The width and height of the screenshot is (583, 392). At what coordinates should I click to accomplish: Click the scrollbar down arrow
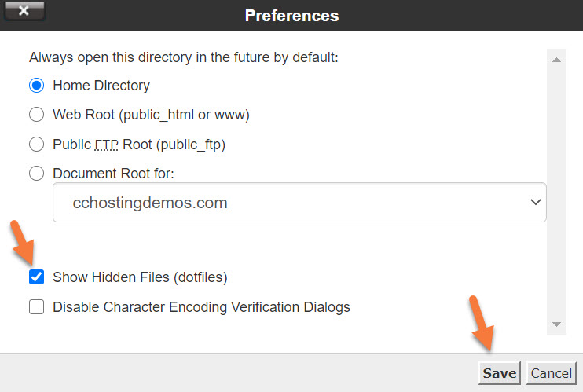click(556, 324)
